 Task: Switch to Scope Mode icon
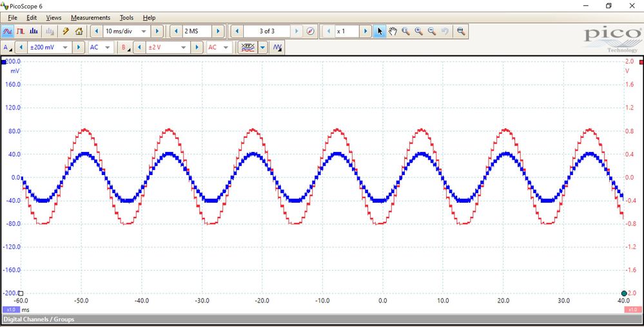(8, 31)
